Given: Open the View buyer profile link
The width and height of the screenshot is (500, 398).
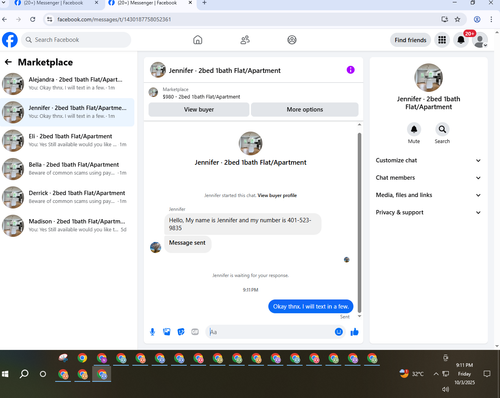Looking at the screenshot, I should [x=277, y=195].
